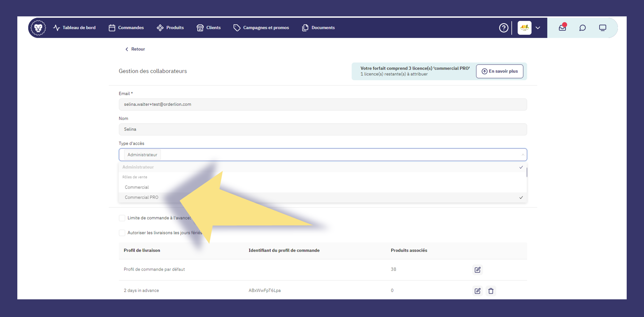Collapse the Type d'accès dropdown
This screenshot has width=644, height=317.
tap(522, 155)
